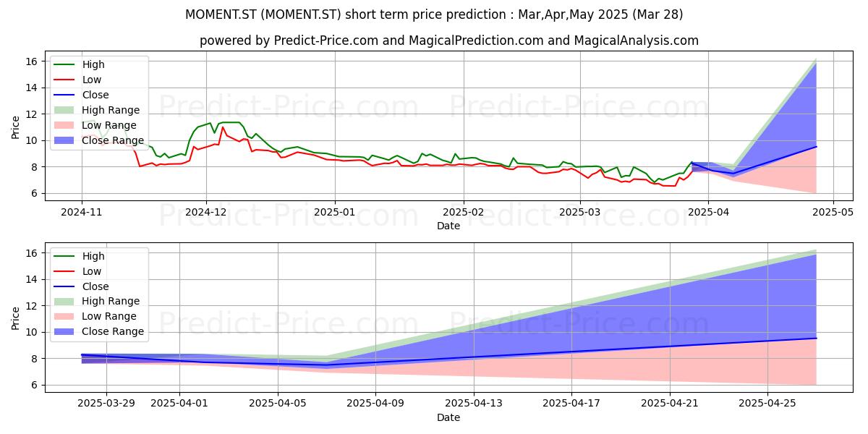Image resolution: width=868 pixels, height=434 pixels.
Task: Click the 2025-05 tick label on upper axis
Action: (833, 213)
